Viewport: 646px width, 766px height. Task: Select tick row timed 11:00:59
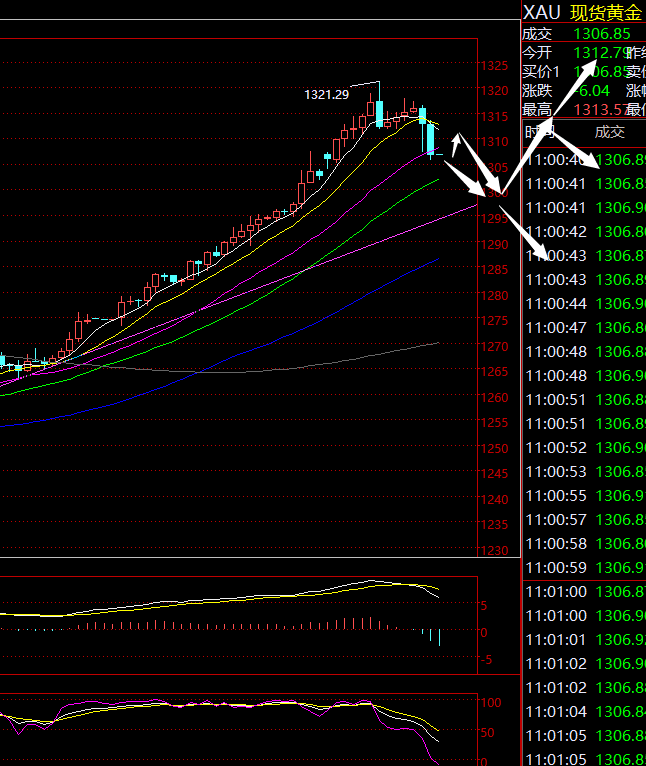584,568
